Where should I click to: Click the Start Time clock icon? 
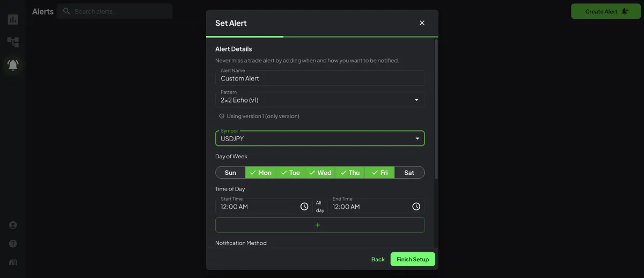[x=304, y=207]
